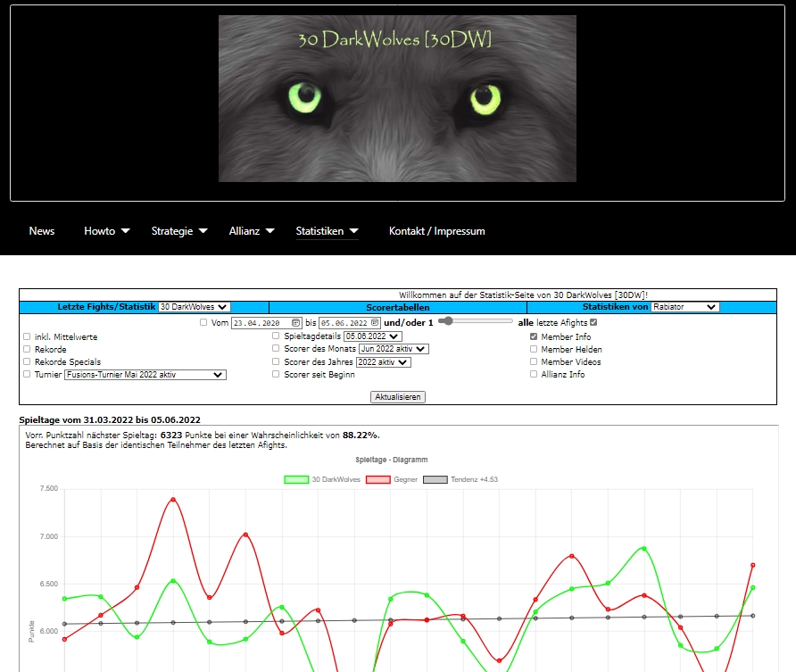Open the News menu item

[42, 231]
